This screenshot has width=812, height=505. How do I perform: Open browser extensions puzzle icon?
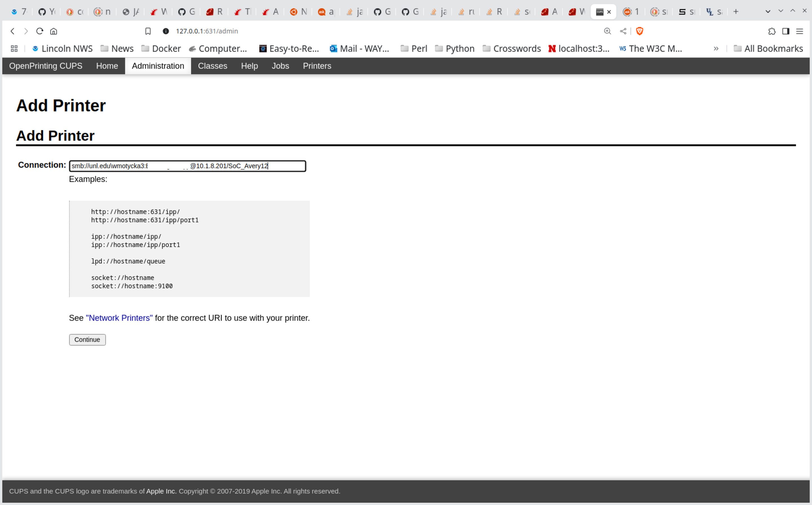point(772,31)
